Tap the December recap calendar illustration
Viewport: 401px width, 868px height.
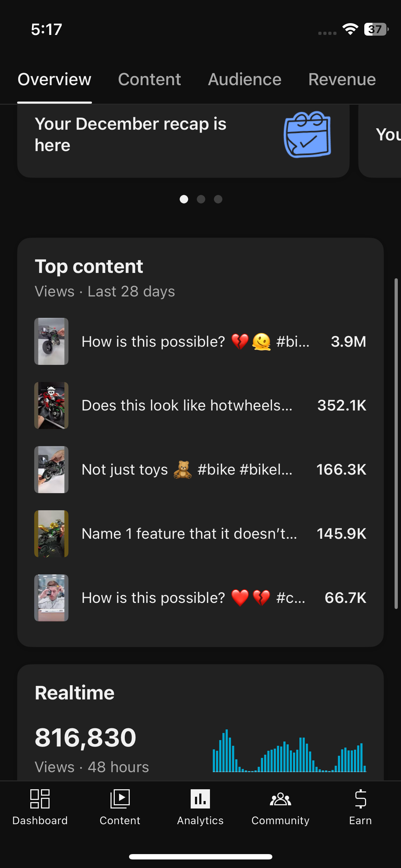point(307,135)
